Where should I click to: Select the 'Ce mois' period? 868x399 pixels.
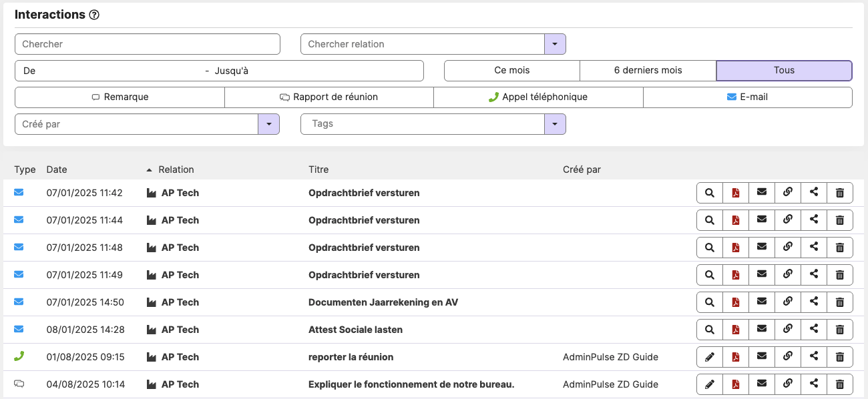point(512,71)
